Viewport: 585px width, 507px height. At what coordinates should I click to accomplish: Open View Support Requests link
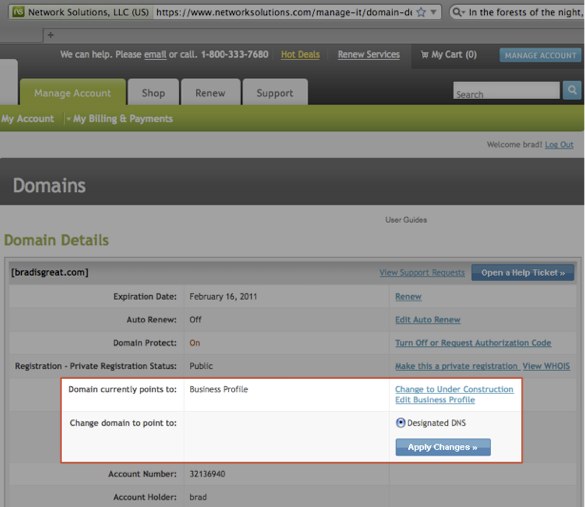[422, 272]
